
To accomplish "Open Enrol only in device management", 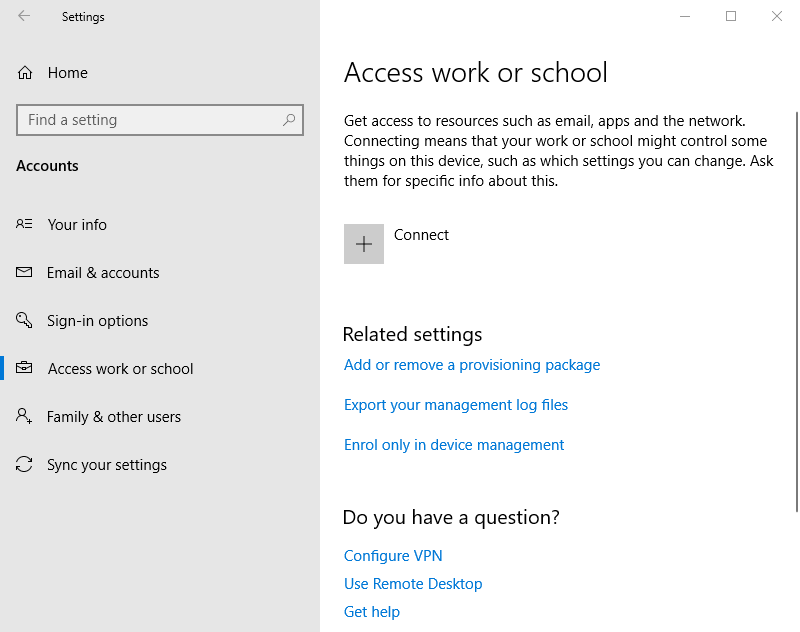I will pyautogui.click(x=454, y=445).
